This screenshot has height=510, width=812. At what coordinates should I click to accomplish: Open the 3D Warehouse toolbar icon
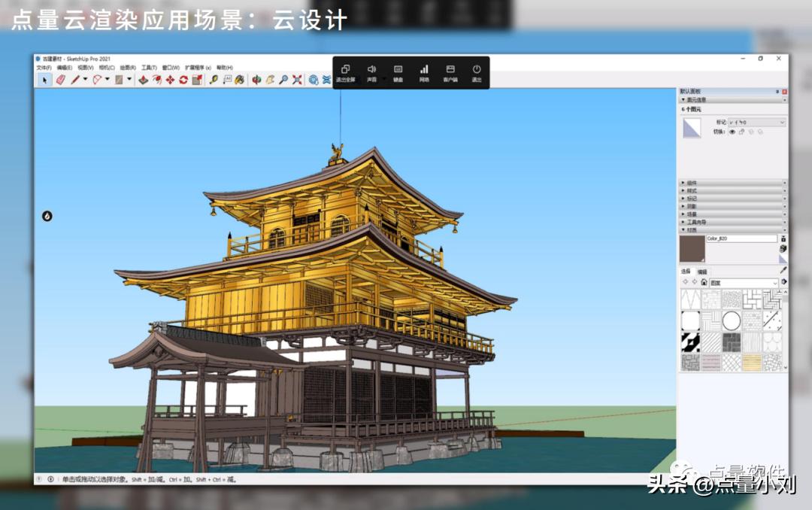point(314,80)
